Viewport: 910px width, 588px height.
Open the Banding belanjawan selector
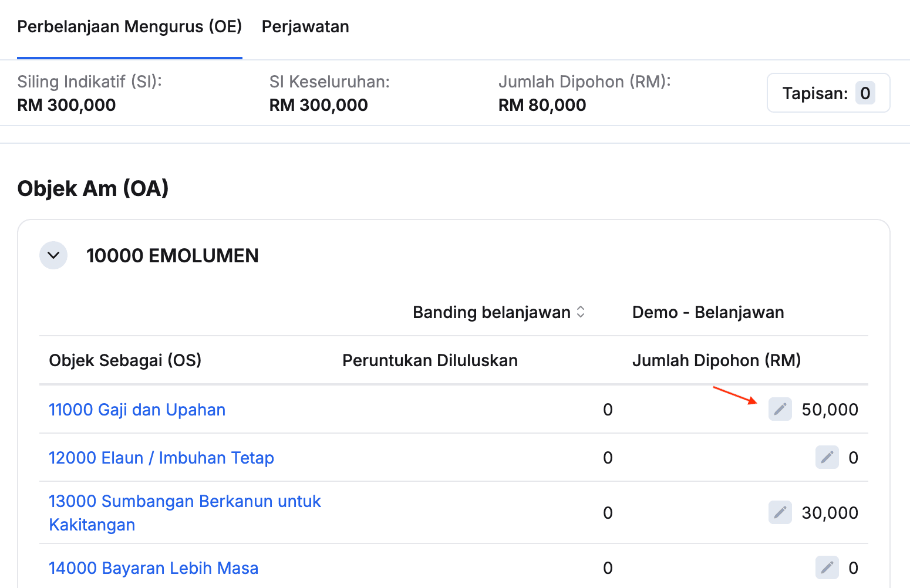[498, 312]
